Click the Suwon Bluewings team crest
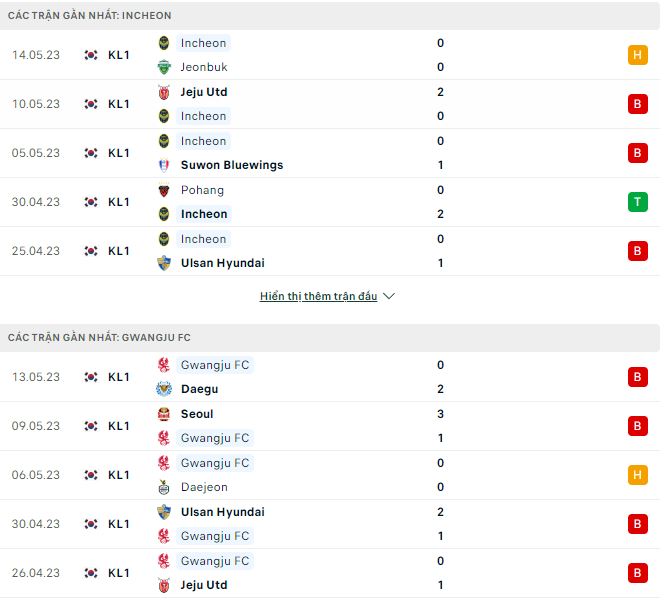The height and width of the screenshot is (600, 664). pos(164,165)
